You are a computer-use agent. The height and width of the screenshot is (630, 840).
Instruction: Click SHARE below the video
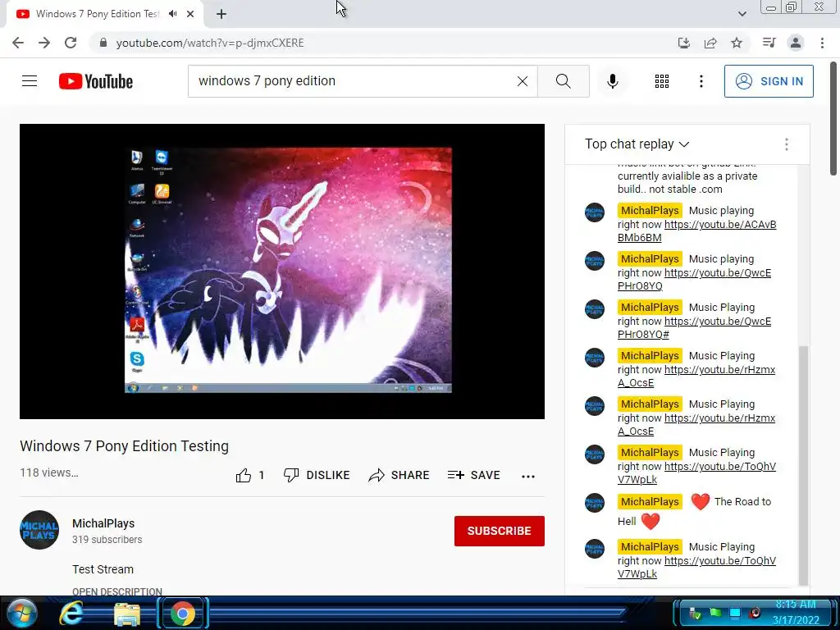pos(399,475)
